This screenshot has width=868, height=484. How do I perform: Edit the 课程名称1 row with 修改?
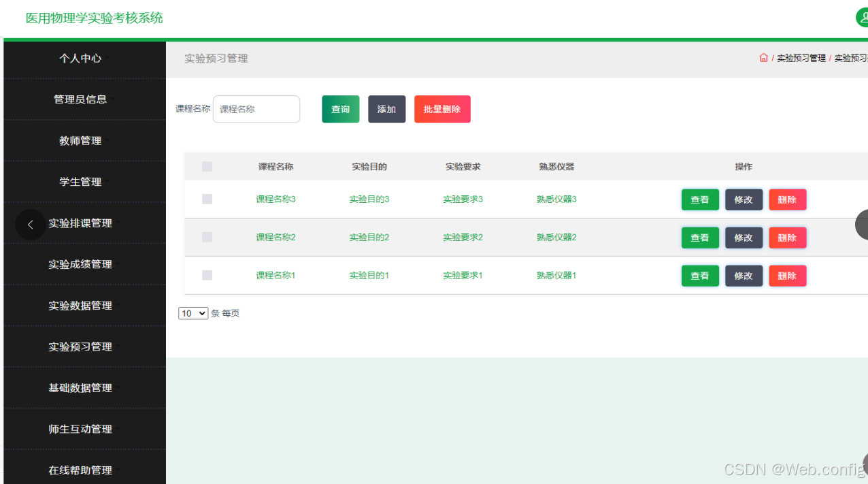(744, 276)
